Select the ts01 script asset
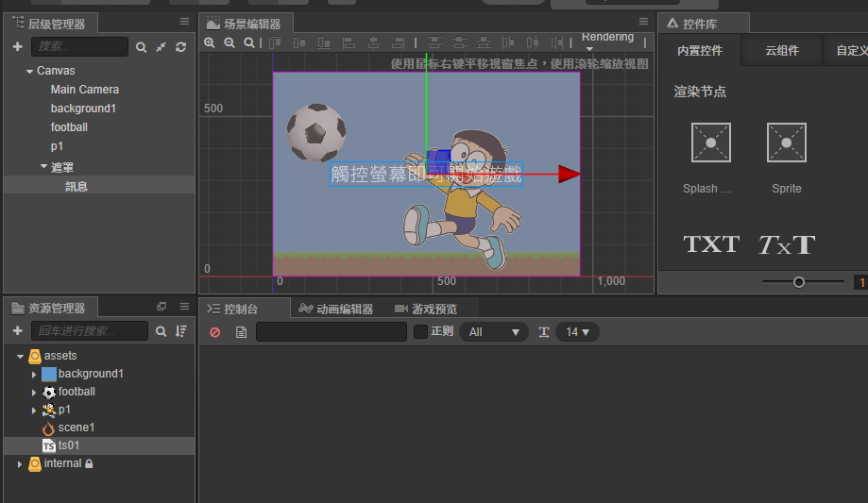868x503 pixels. click(69, 445)
